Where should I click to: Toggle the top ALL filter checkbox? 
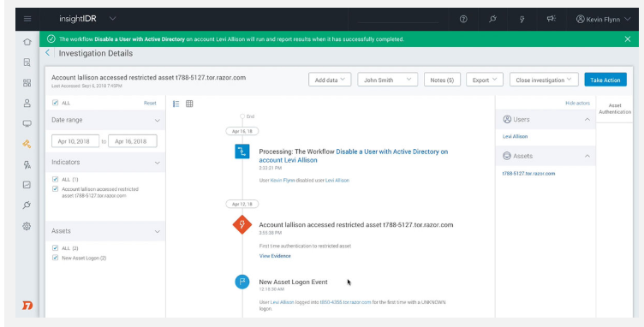pyautogui.click(x=56, y=103)
